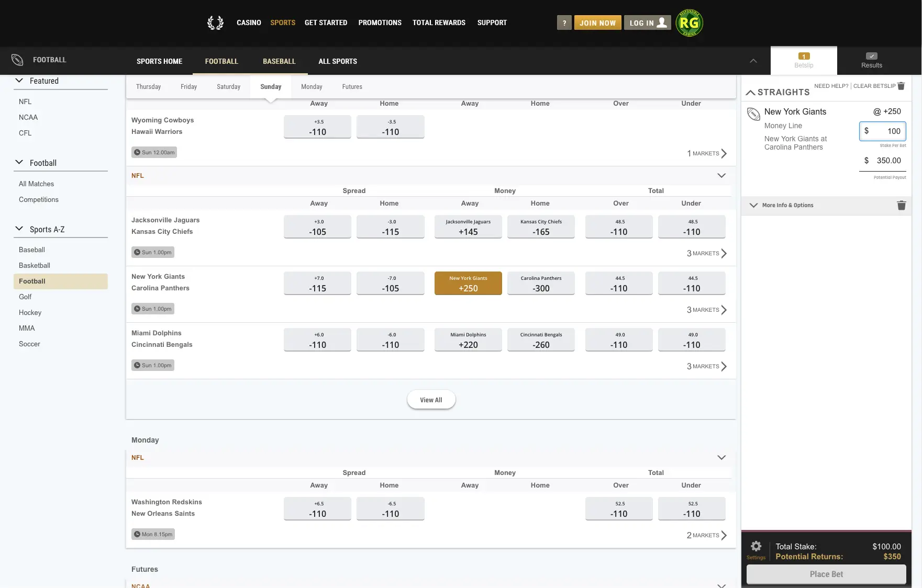Collapse the Sunday NFL section chevron

(721, 175)
